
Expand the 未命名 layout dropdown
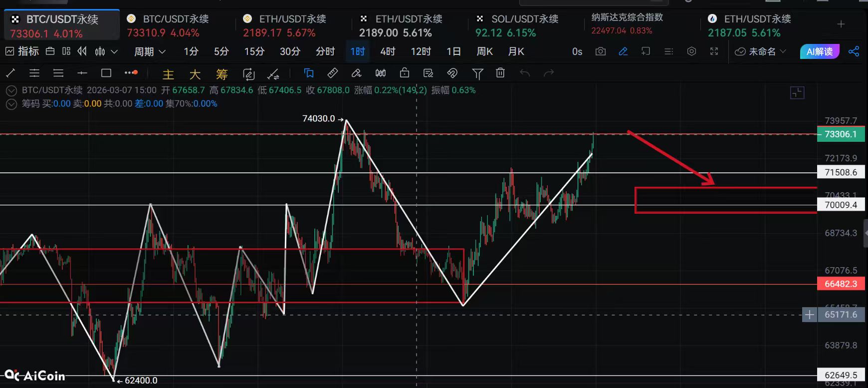pos(761,51)
